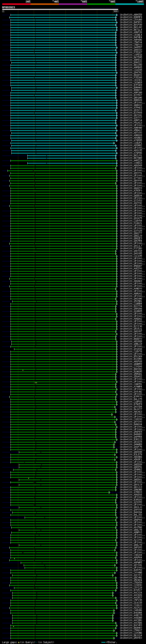146x644 pixels.
Task: Click the purple ~60% legend color bar
Action: point(73,4)
